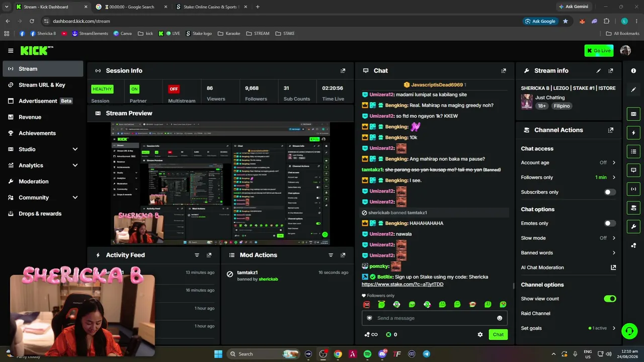The image size is (644, 362).
Task: Pop out the Mod Actions panel
Action: click(x=343, y=255)
